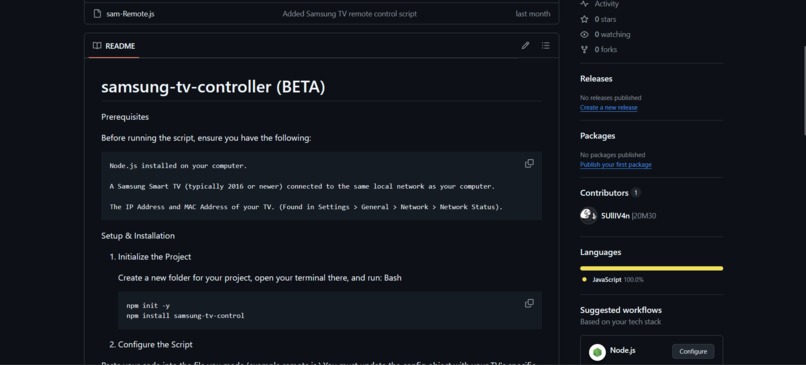This screenshot has height=365, width=806.
Task: Edit the README with the pencil icon
Action: tap(525, 46)
